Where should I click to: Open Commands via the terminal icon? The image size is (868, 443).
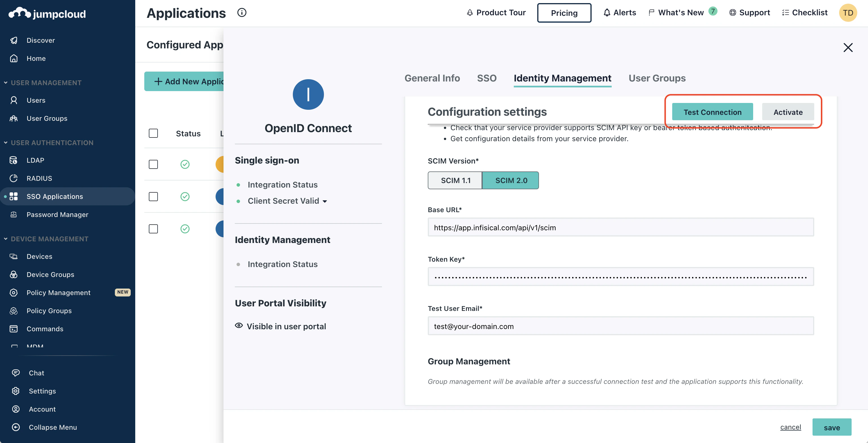tap(14, 329)
